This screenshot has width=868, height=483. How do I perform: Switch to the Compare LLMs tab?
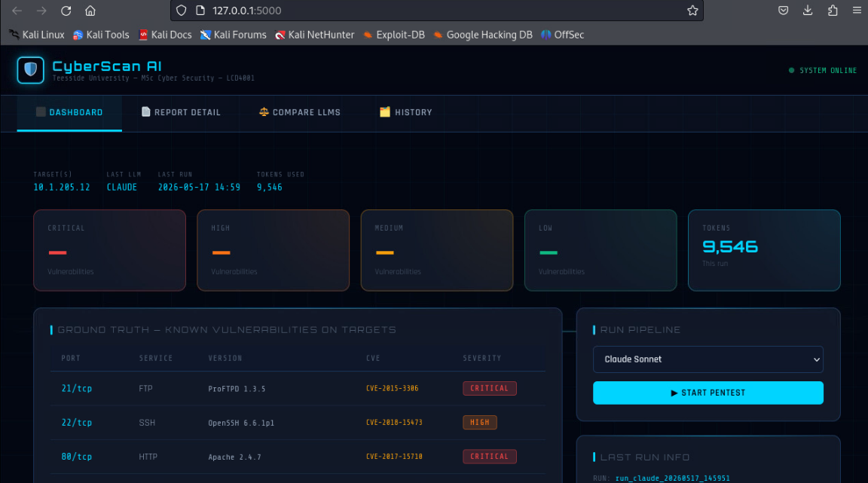click(299, 112)
